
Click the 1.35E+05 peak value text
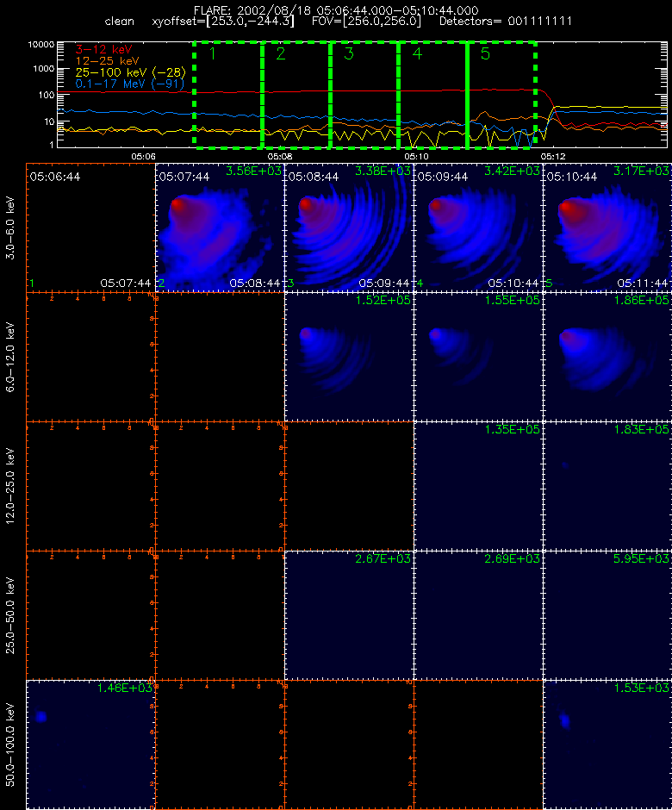[512, 430]
